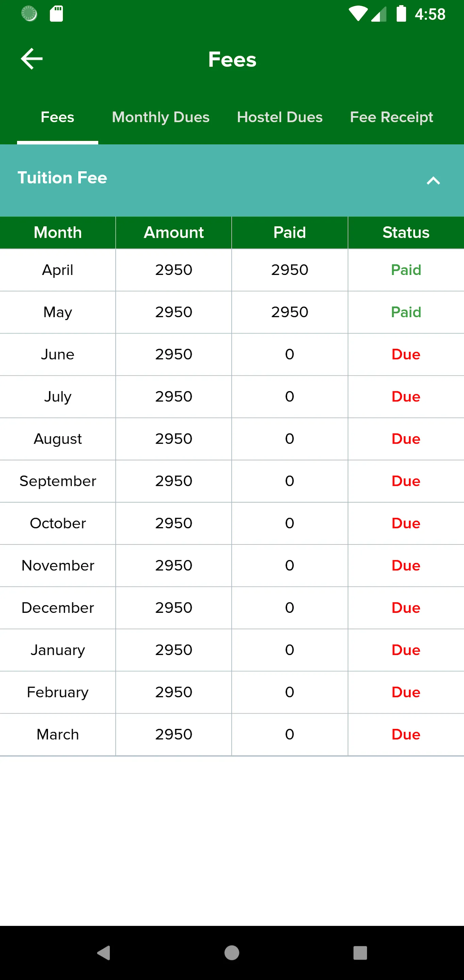Select the Fees tab

pos(57,117)
